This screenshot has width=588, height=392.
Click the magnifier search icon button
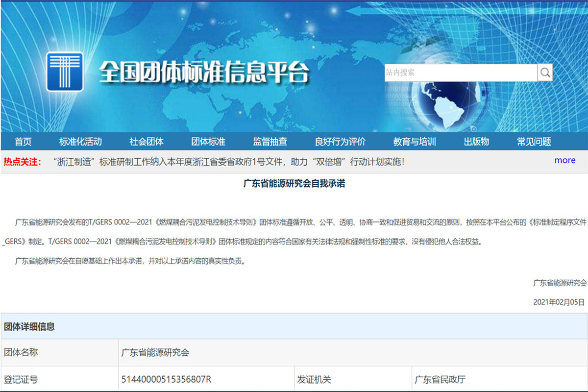545,73
